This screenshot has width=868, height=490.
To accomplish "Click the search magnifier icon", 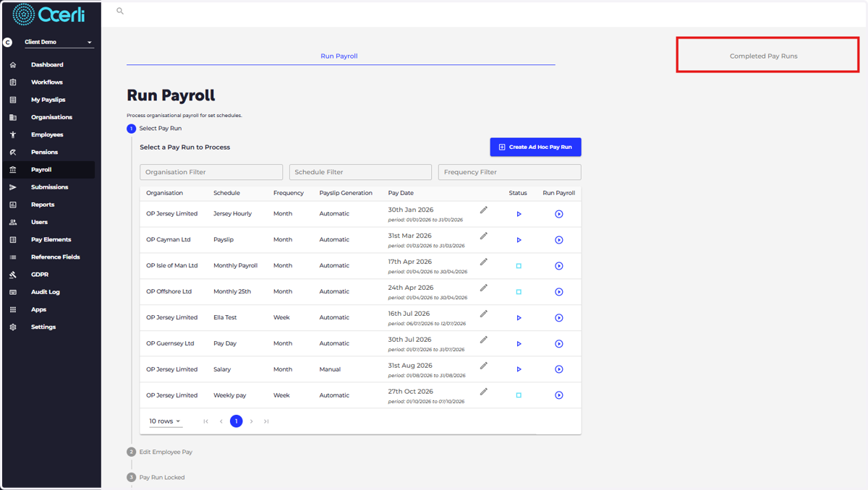I will coord(120,11).
